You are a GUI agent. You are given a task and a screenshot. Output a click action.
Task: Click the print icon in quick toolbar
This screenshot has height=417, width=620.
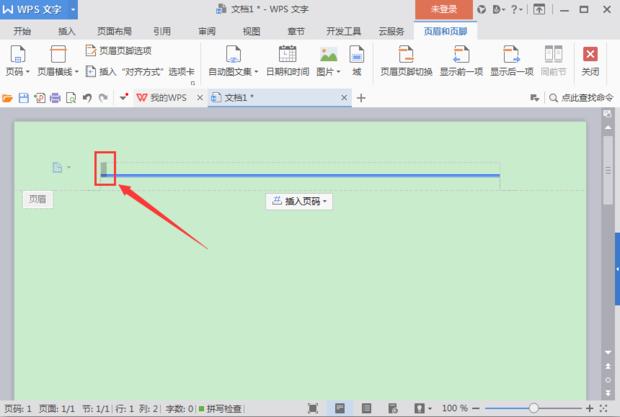click(55, 98)
